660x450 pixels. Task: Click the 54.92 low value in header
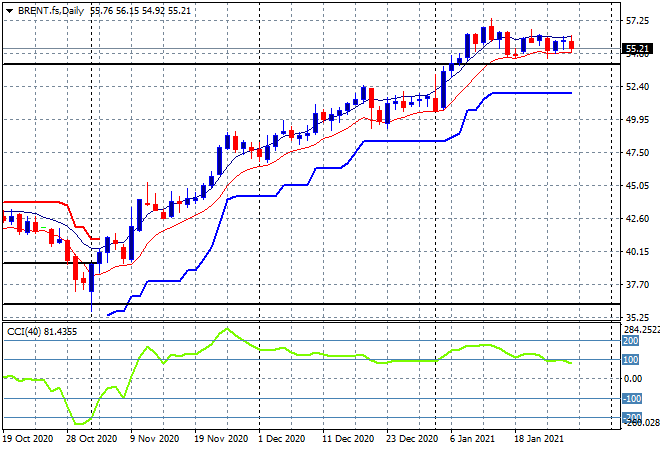[x=154, y=11]
